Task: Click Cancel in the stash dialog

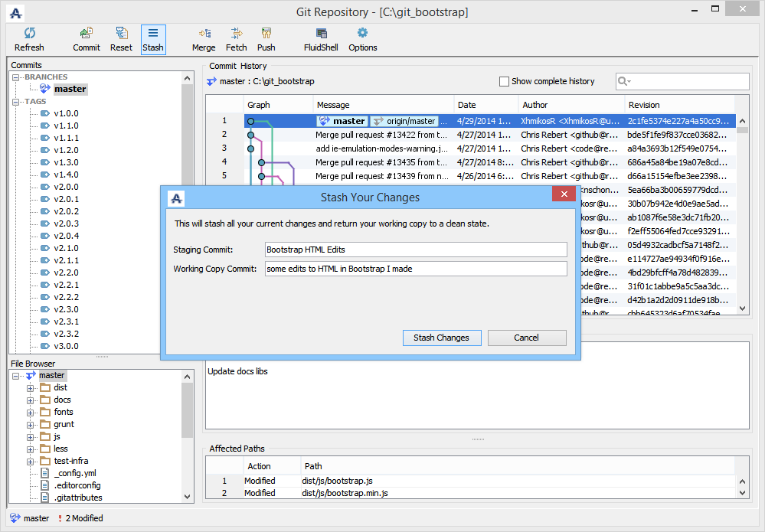Action: pyautogui.click(x=527, y=338)
